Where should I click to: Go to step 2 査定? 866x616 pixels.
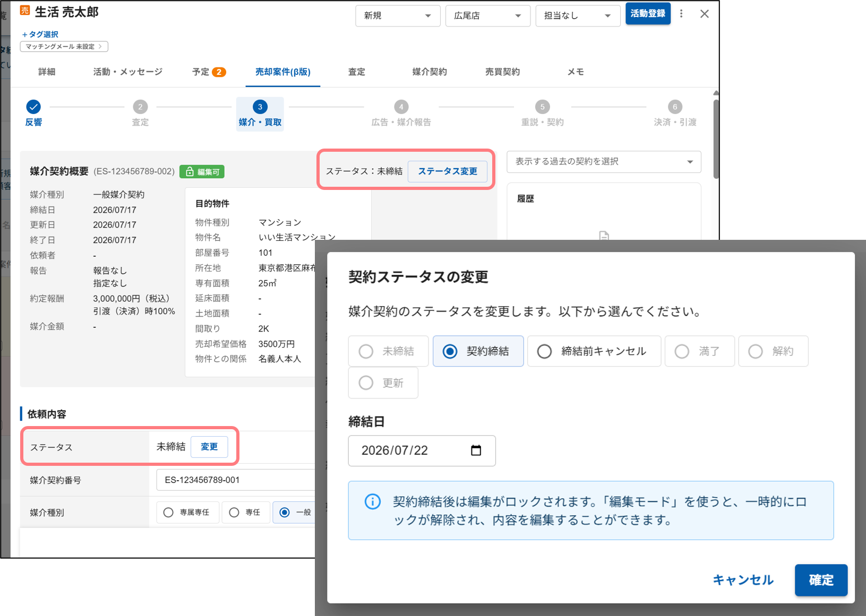(140, 114)
